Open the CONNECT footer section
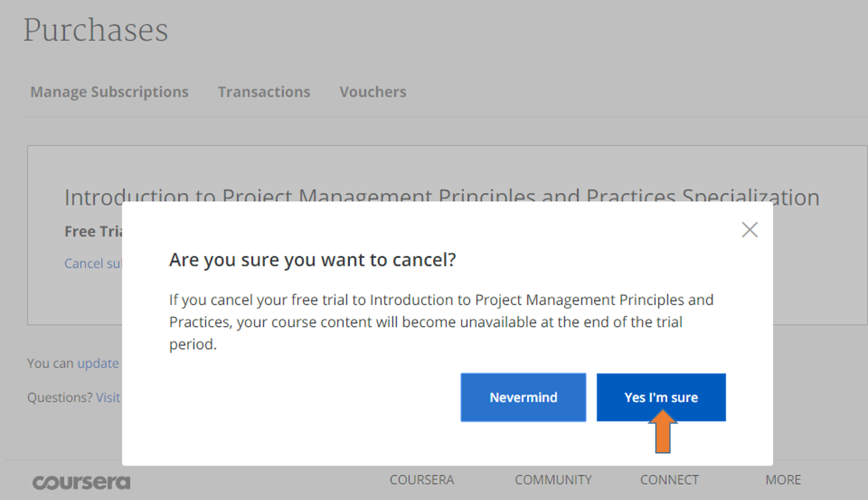Image resolution: width=868 pixels, height=500 pixels. tap(669, 480)
